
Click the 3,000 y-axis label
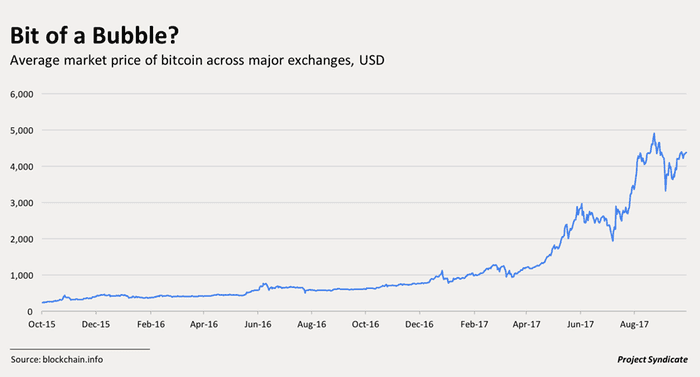pos(22,203)
